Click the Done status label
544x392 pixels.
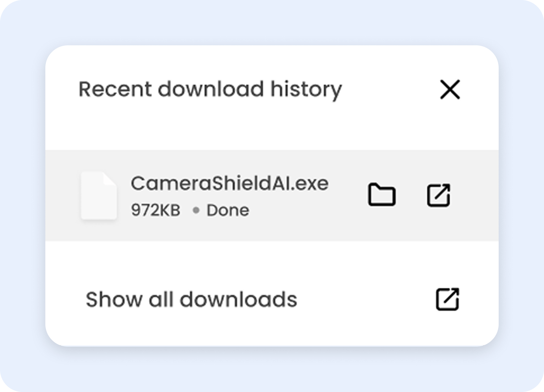[228, 209]
